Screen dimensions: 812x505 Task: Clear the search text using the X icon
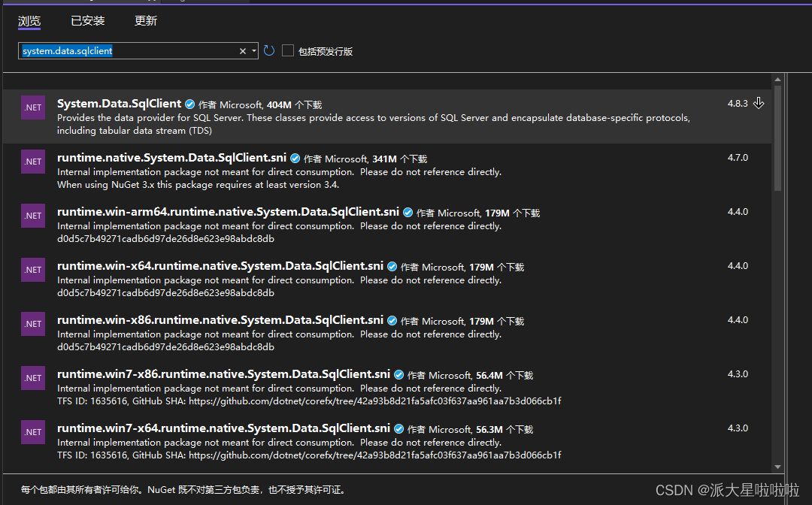click(242, 50)
